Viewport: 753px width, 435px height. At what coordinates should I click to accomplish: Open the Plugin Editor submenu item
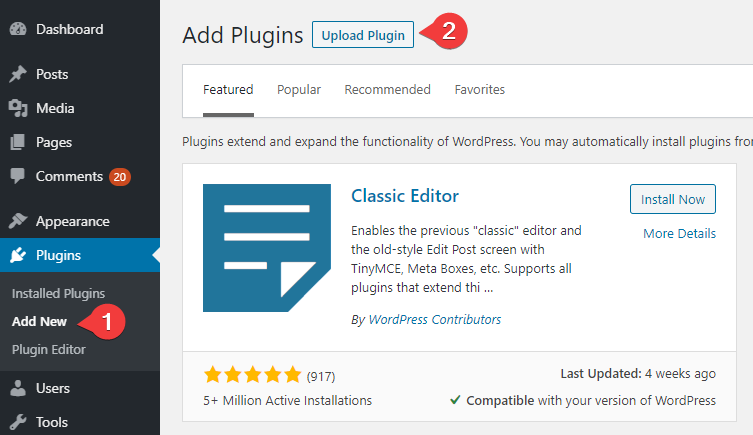click(x=49, y=350)
